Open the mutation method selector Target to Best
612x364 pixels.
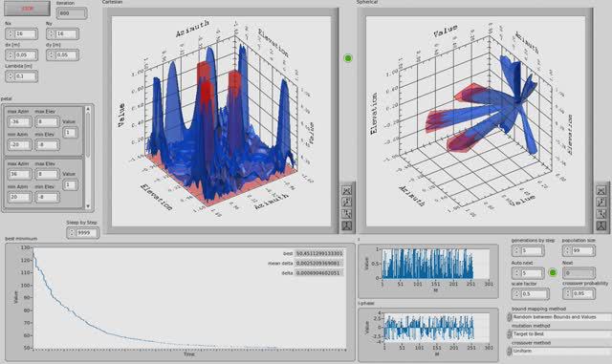click(x=559, y=334)
